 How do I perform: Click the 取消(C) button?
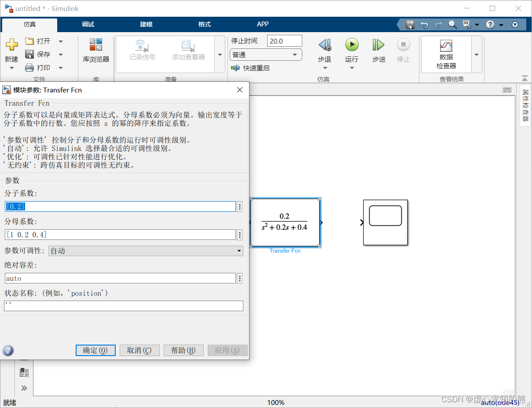(139, 350)
